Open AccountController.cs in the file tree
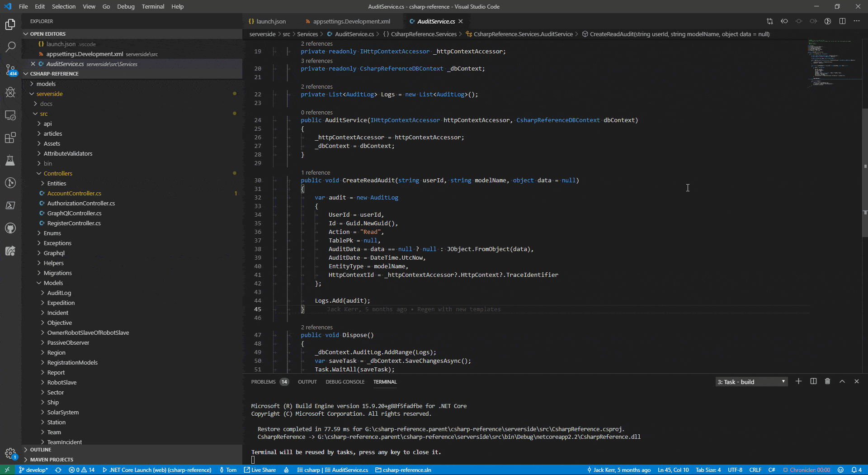This screenshot has width=868, height=475. click(74, 193)
